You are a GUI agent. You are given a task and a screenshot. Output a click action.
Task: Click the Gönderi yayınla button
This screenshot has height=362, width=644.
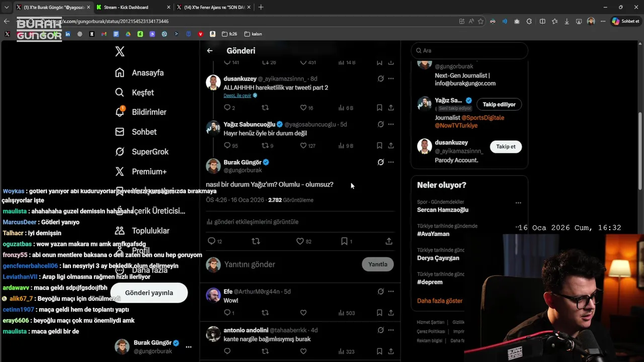coord(149,293)
